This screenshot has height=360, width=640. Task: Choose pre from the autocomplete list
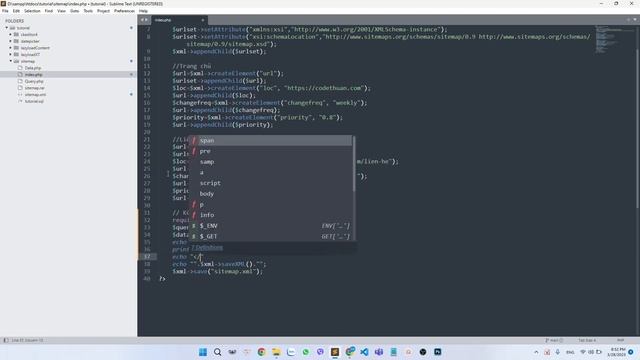(271, 151)
